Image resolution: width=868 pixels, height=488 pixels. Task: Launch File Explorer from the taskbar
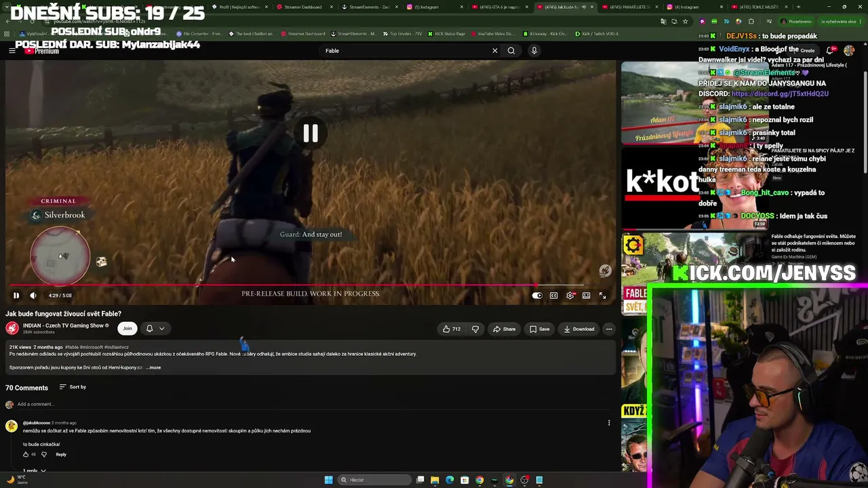[435, 480]
